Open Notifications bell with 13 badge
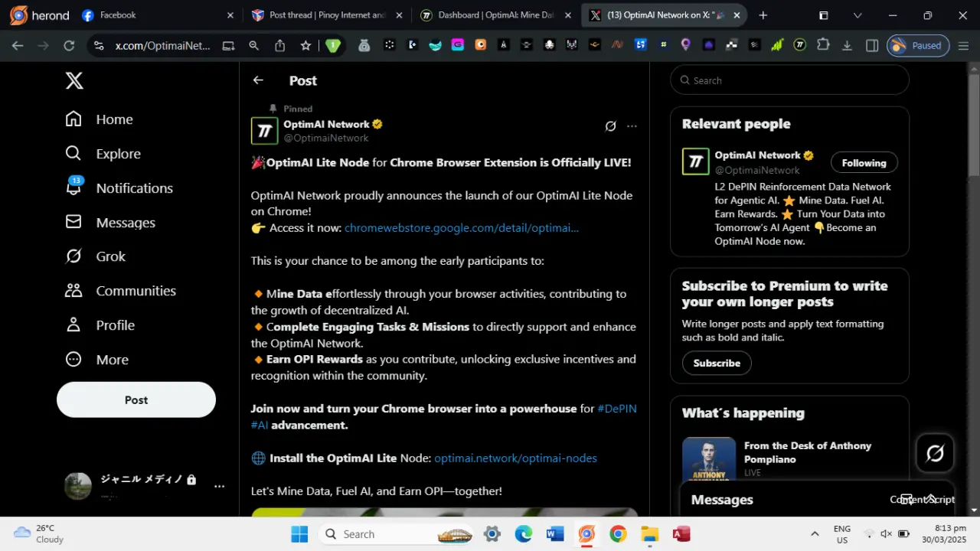980x551 pixels. (73, 187)
